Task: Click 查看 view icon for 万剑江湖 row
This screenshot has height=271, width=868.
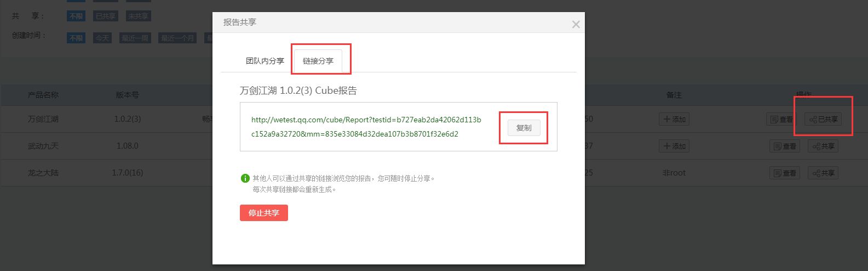Action: [x=781, y=119]
